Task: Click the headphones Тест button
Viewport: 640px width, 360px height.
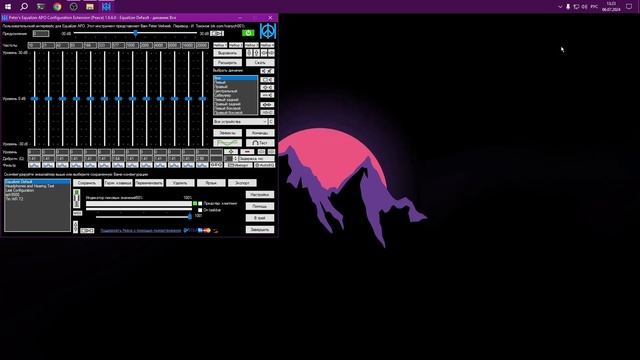Action: (x=260, y=143)
